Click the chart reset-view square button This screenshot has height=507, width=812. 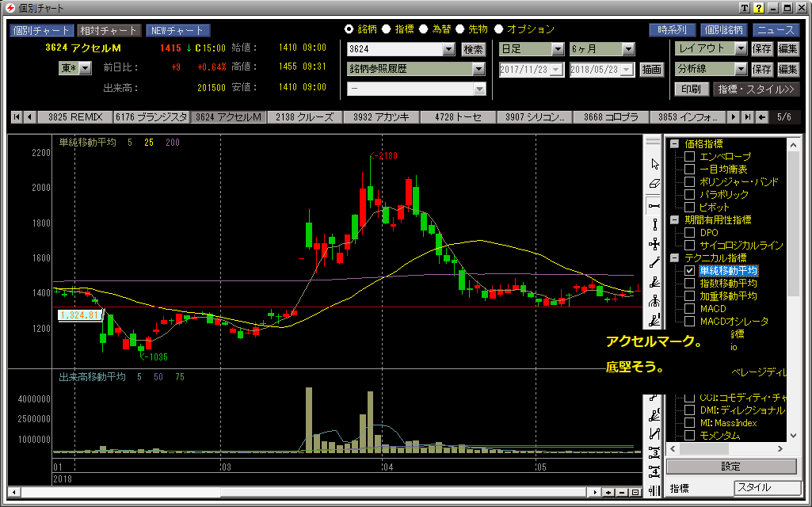click(635, 493)
